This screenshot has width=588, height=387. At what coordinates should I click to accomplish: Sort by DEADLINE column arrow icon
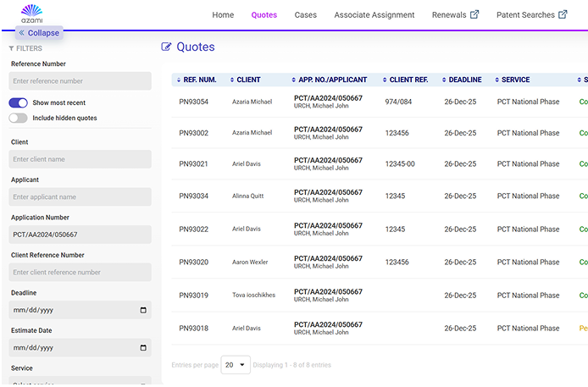click(x=442, y=80)
